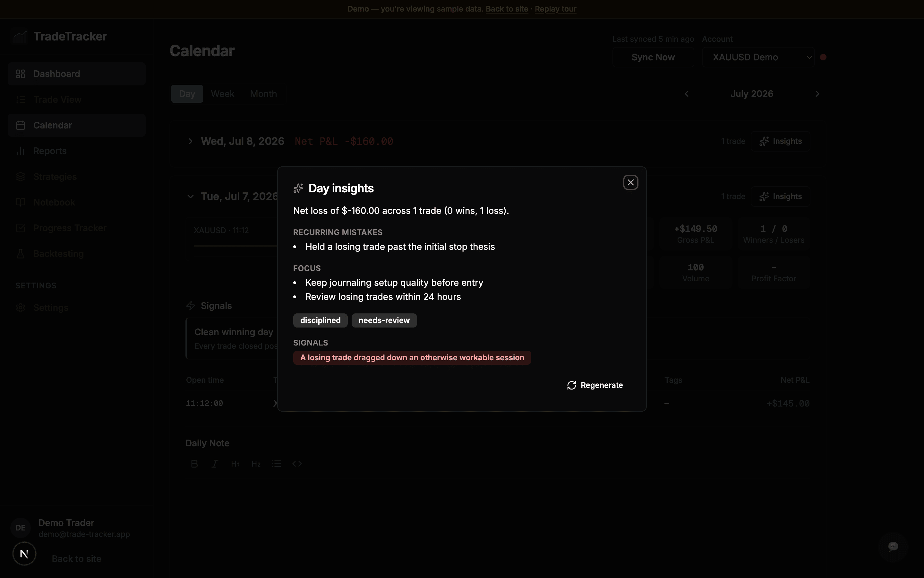The width and height of the screenshot is (924, 578).
Task: Toggle bold in Daily Note toolbar
Action: coord(194,464)
